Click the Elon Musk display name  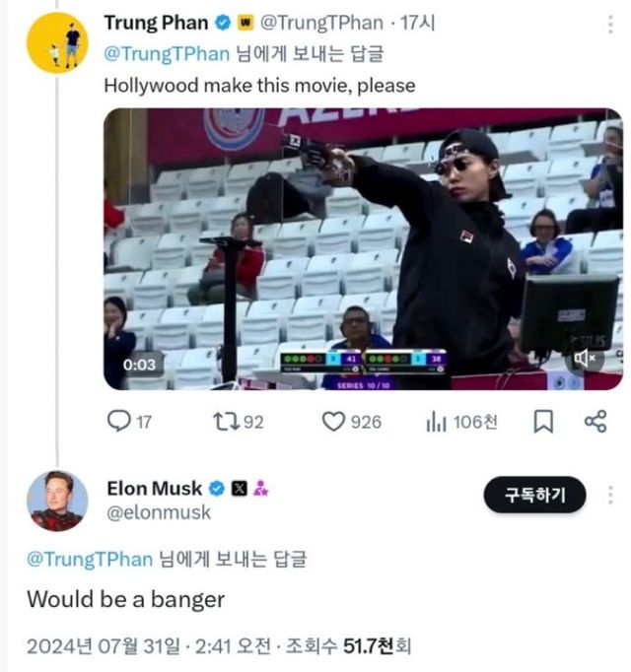[x=155, y=488]
